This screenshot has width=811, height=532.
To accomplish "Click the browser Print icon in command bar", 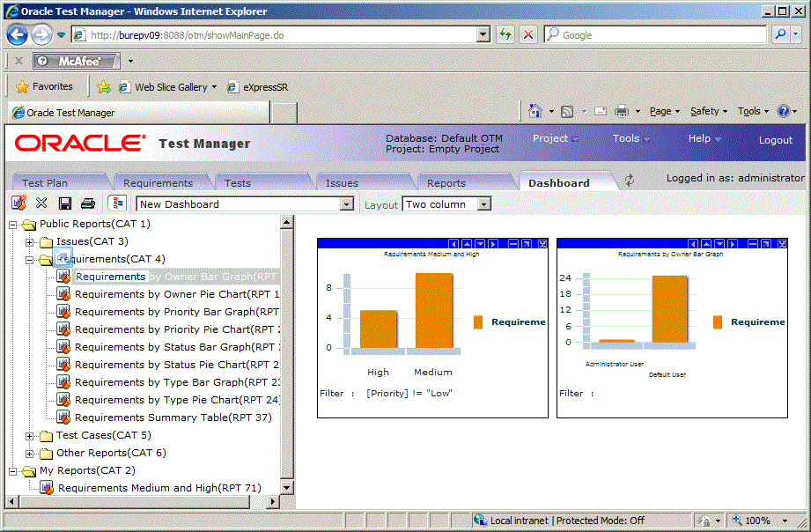I will click(621, 111).
